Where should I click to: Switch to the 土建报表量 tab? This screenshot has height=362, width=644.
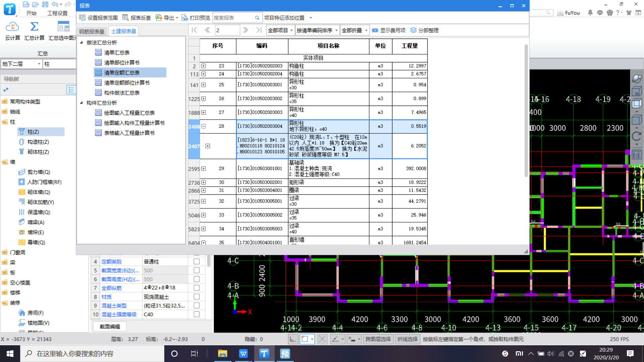123,31
